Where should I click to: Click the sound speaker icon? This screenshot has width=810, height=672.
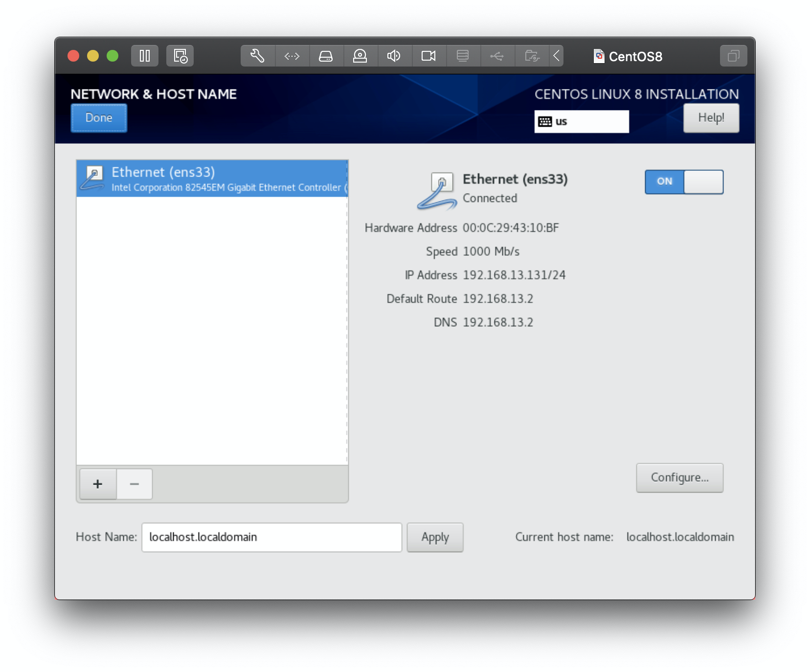click(394, 56)
